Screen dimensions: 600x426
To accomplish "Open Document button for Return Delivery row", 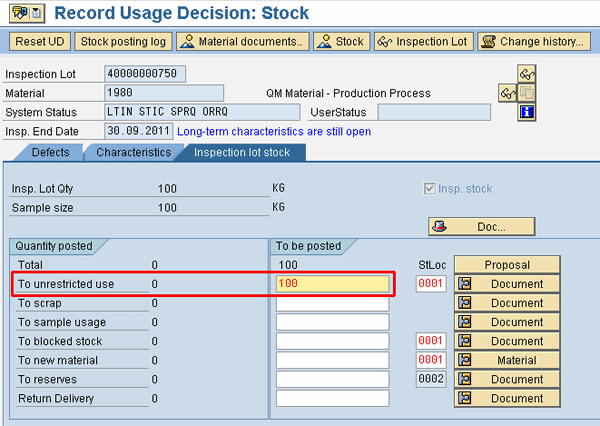I will pos(507,398).
